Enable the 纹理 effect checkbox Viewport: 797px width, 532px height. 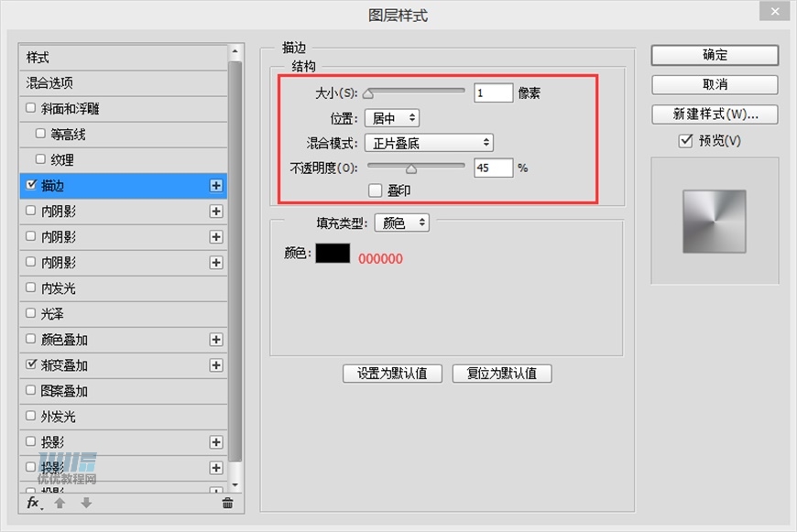(40, 158)
